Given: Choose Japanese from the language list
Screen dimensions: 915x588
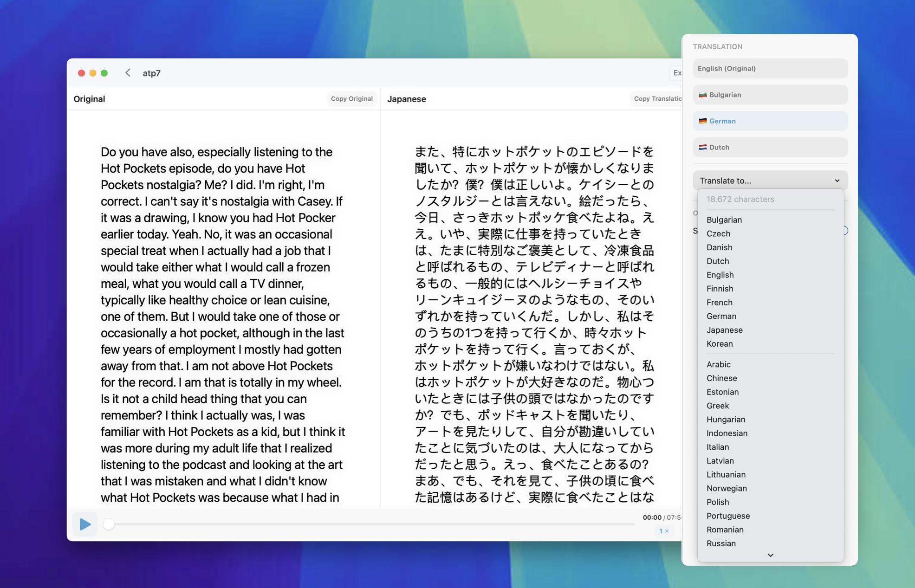Looking at the screenshot, I should [770, 330].
